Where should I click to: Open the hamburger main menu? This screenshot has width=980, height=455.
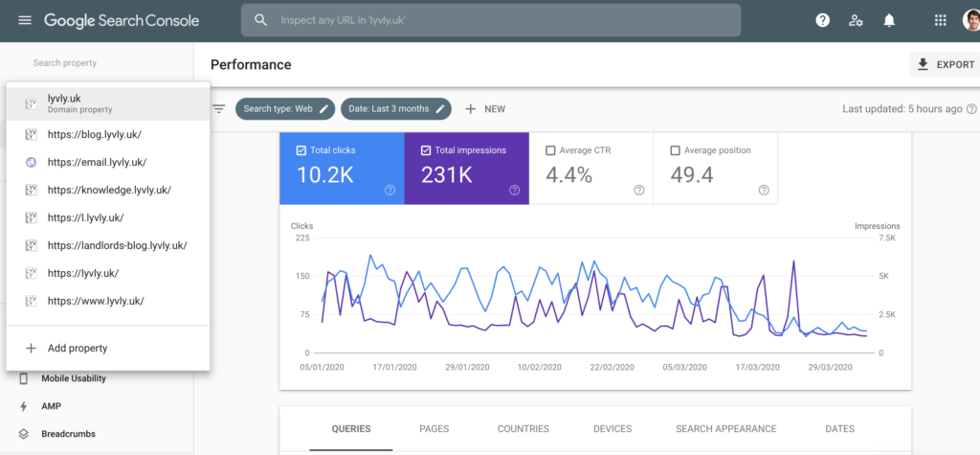[24, 20]
